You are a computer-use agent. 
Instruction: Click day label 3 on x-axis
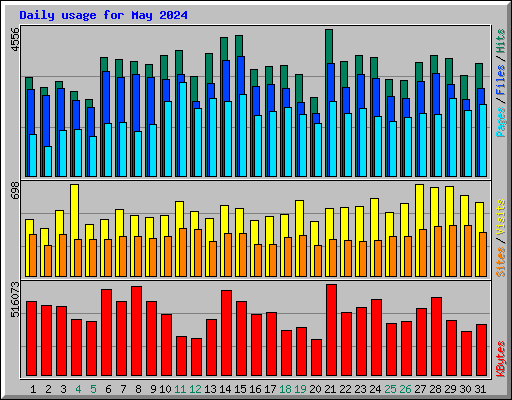(63, 389)
